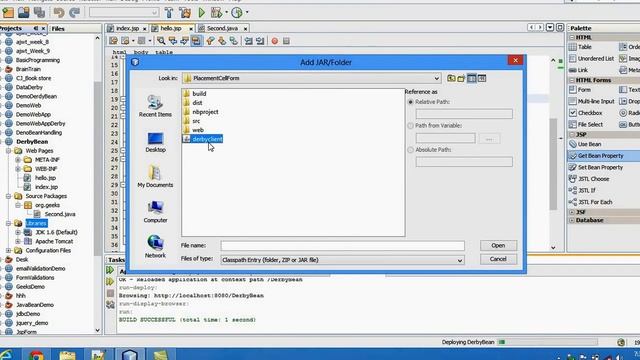Click the Save All toolbar icon
The image size is (640, 360).
click(39, 13)
